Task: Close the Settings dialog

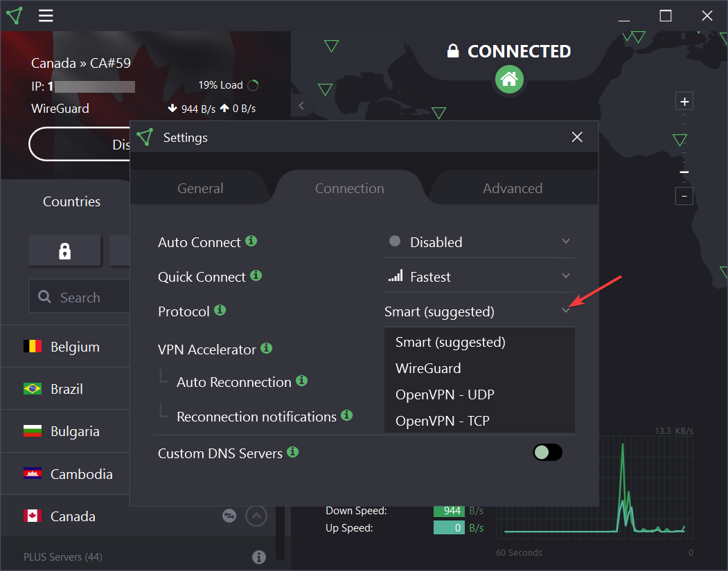Action: pos(577,137)
